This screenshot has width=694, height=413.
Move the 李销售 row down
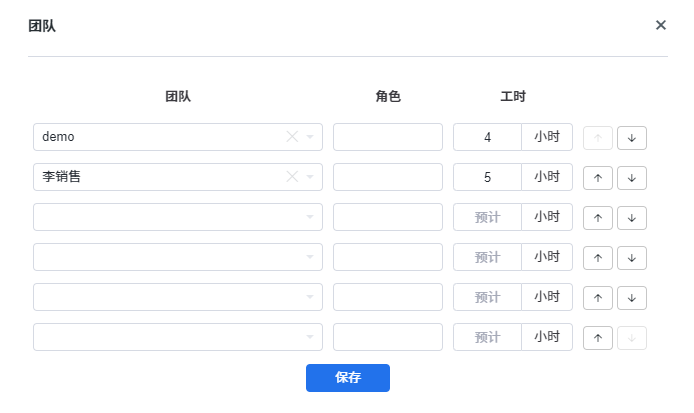click(x=632, y=178)
